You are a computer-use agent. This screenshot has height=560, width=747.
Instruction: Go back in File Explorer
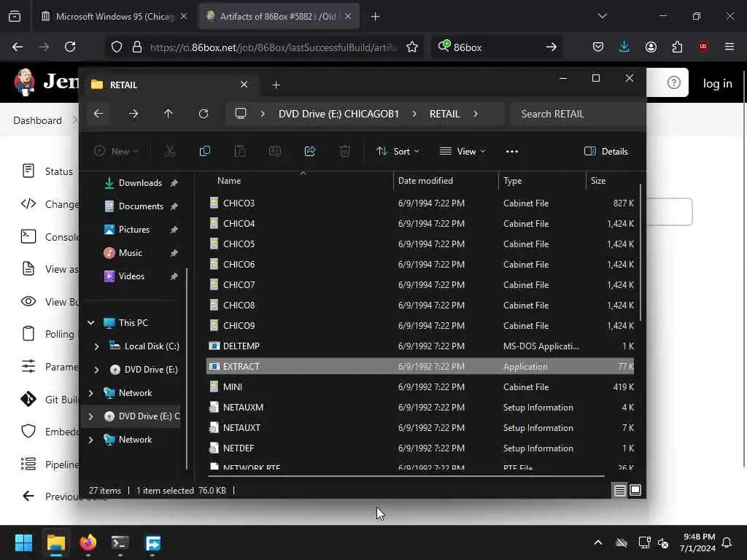click(98, 114)
